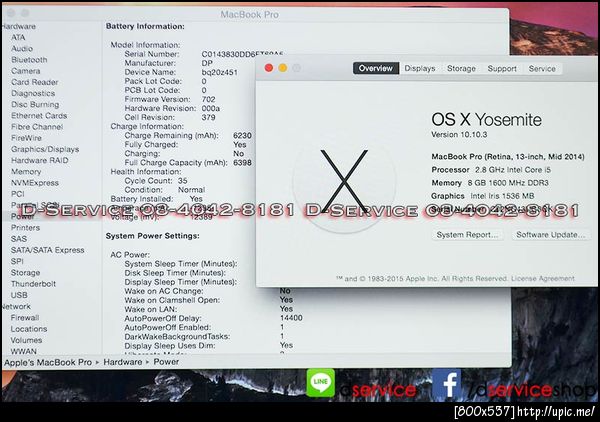Select Storage in the System Report sidebar

[x=25, y=272]
